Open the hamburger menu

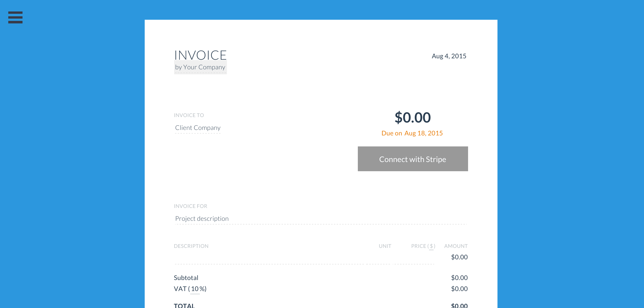pos(15,17)
